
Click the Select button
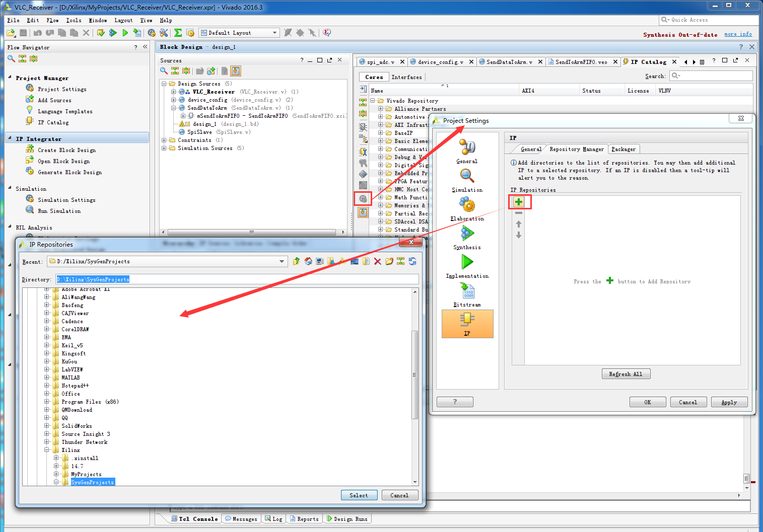tap(359, 495)
